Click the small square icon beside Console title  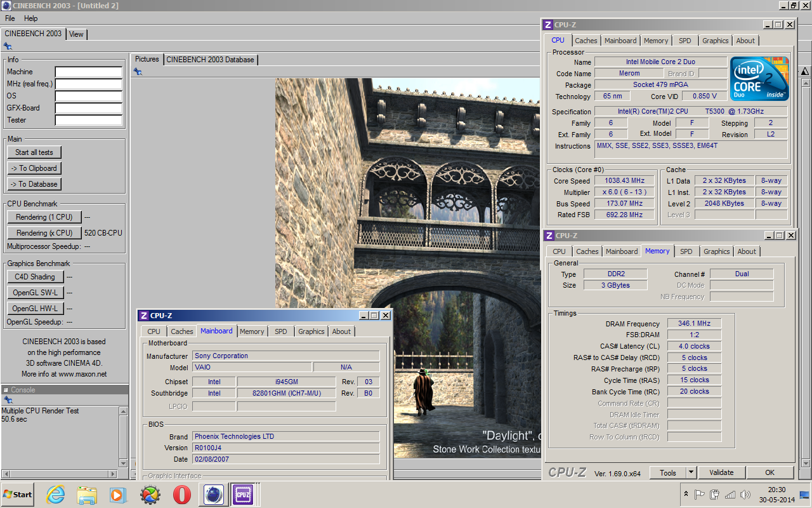tap(6, 390)
